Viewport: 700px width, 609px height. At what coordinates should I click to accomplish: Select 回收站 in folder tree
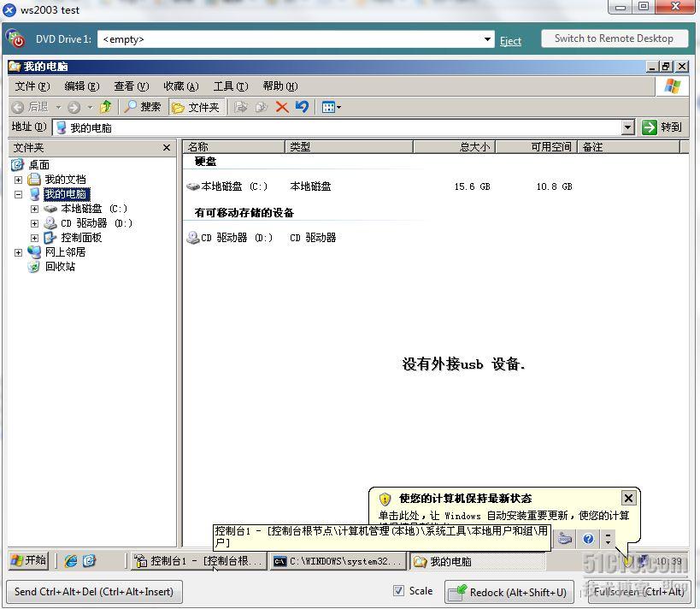point(60,267)
